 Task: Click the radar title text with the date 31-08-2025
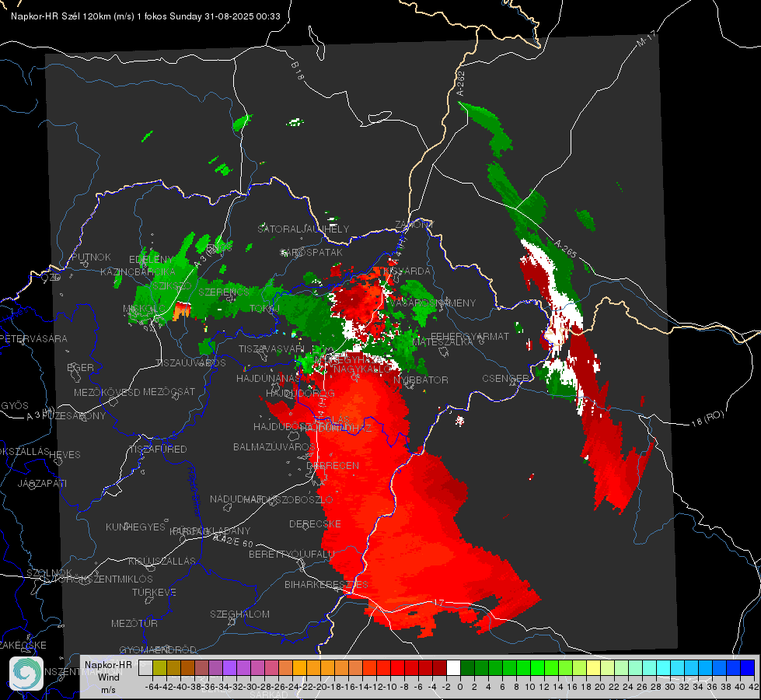(x=145, y=16)
